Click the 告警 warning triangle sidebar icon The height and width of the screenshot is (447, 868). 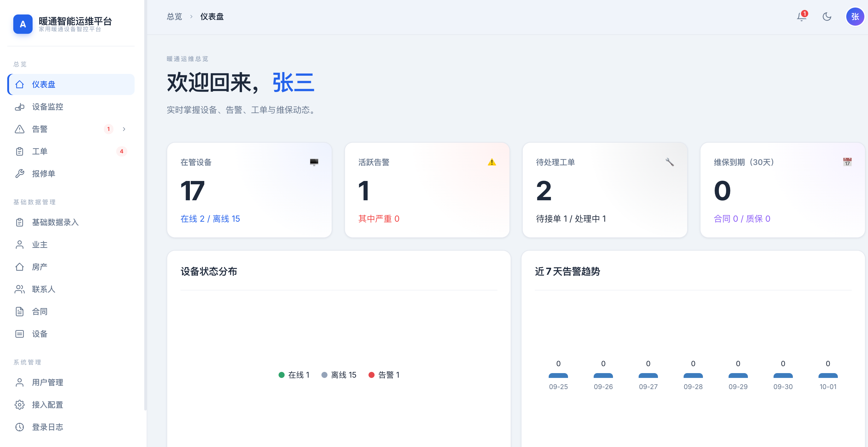[20, 129]
